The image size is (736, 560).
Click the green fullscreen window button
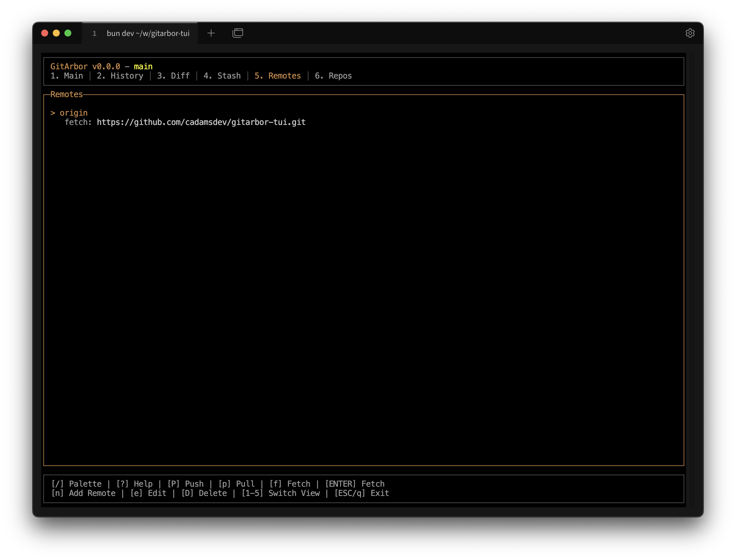tap(68, 33)
